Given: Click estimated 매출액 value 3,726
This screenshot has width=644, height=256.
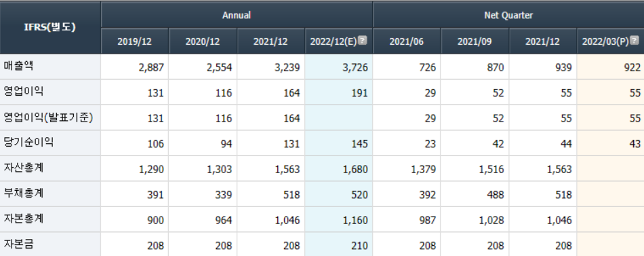Looking at the screenshot, I should pos(355,67).
